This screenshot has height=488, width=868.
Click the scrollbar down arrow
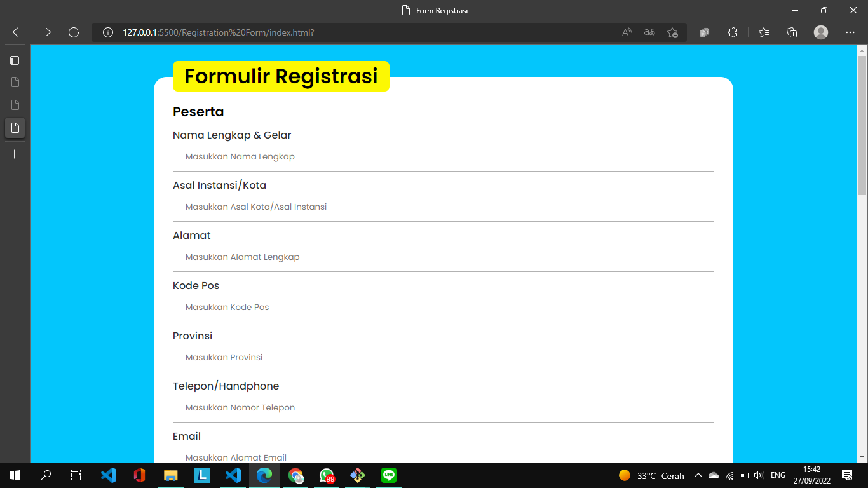tap(862, 457)
